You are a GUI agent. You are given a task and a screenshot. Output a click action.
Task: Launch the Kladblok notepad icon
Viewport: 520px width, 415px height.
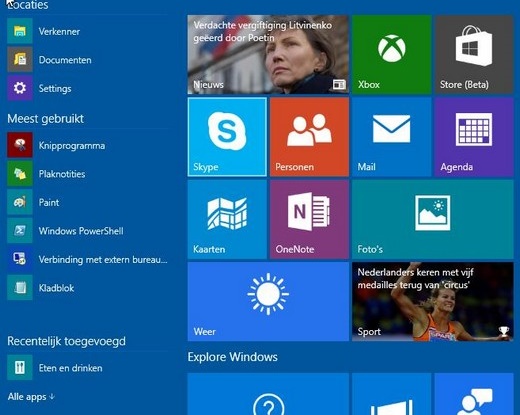(x=20, y=288)
